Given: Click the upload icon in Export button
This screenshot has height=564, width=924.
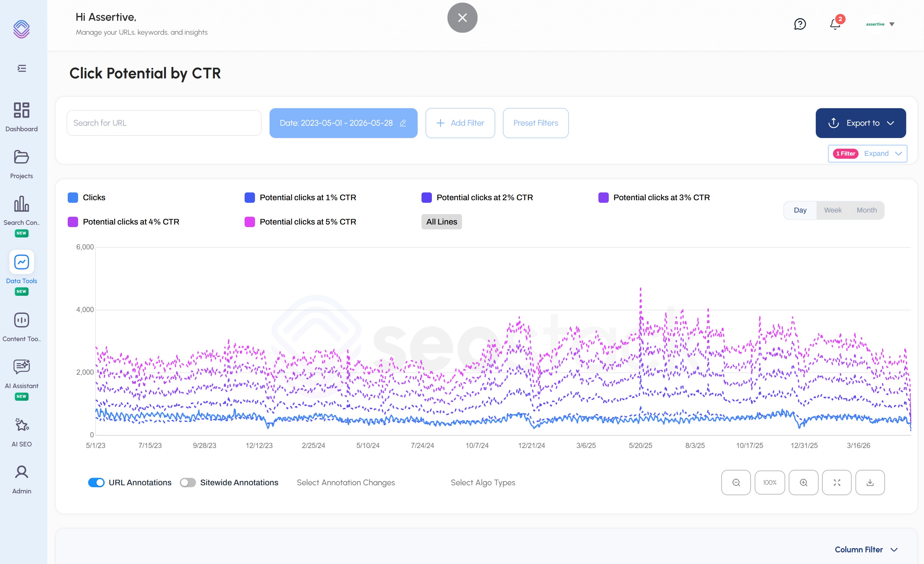Looking at the screenshot, I should coord(833,123).
